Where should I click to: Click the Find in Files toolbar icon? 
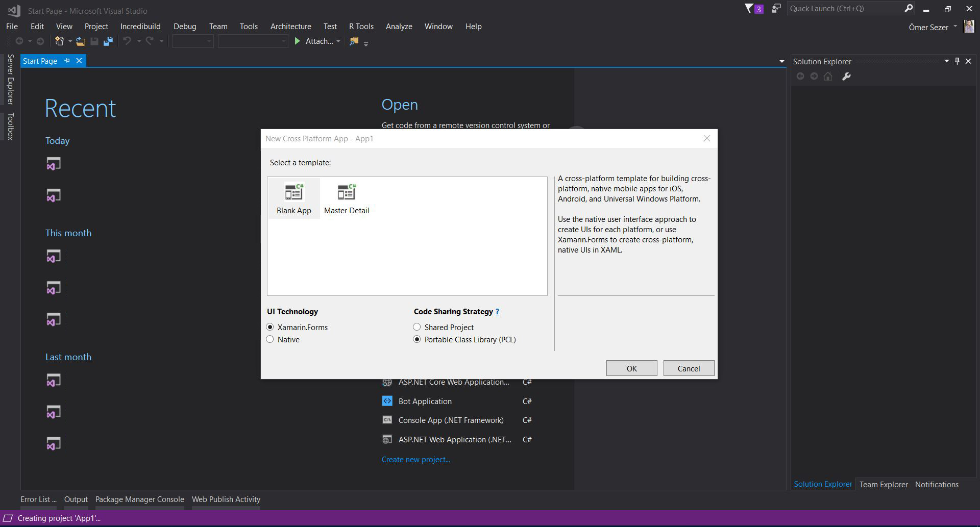354,41
